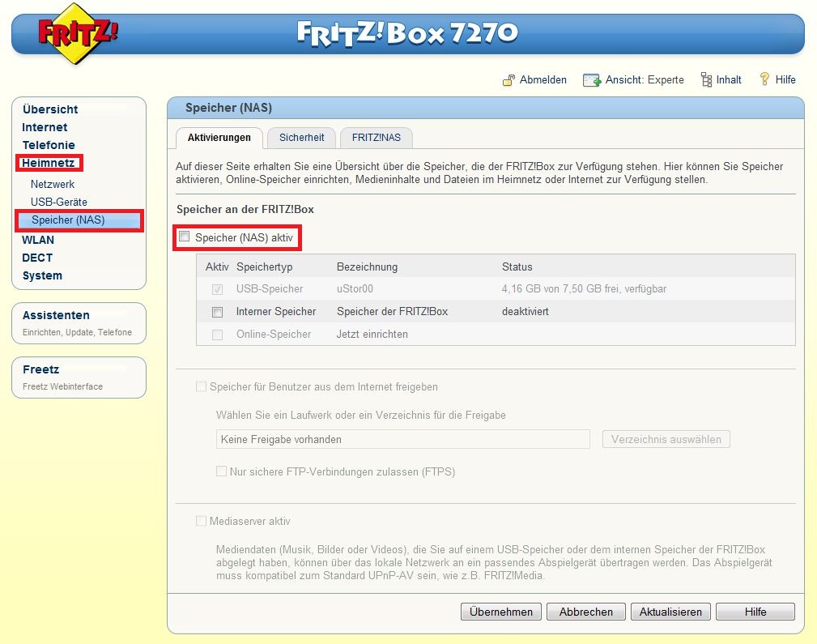This screenshot has height=644, width=817.
Task: Select USB-Geräte in the sidebar
Action: coord(59,202)
